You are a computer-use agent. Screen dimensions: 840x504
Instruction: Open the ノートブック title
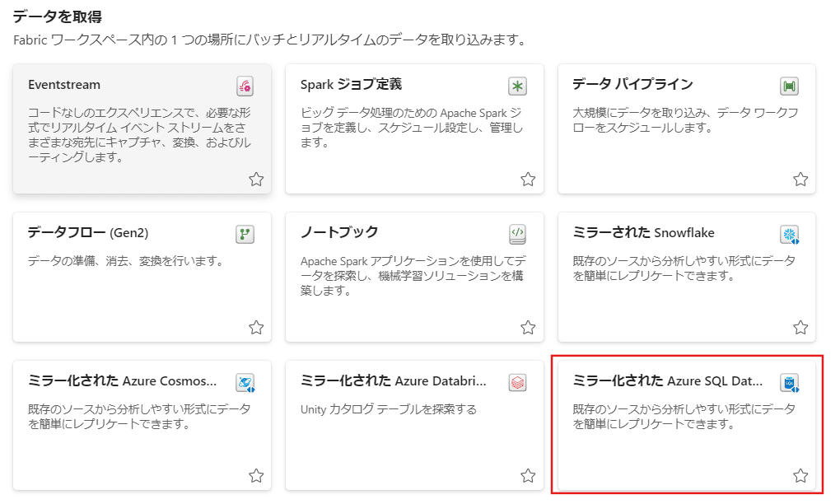point(339,232)
